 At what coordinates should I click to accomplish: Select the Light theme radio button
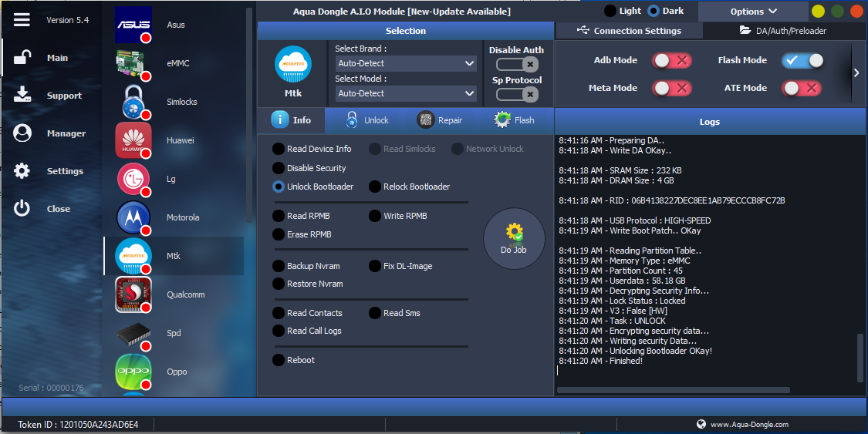tap(610, 11)
